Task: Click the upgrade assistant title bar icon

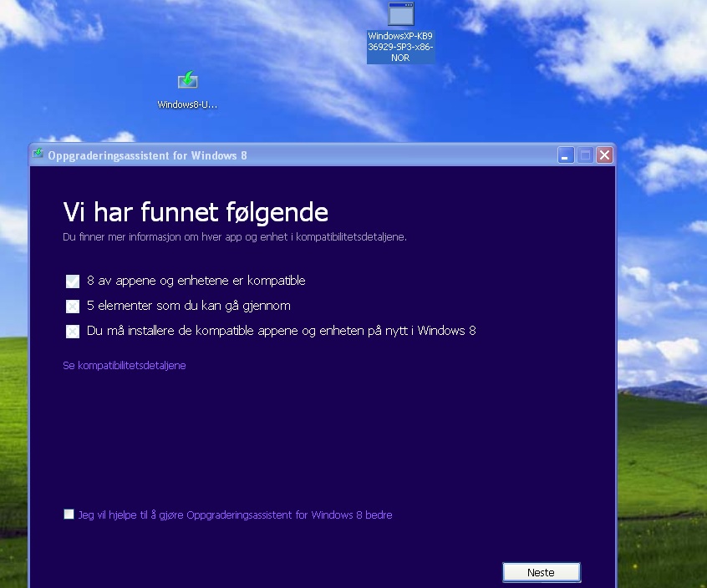Action: (x=38, y=155)
